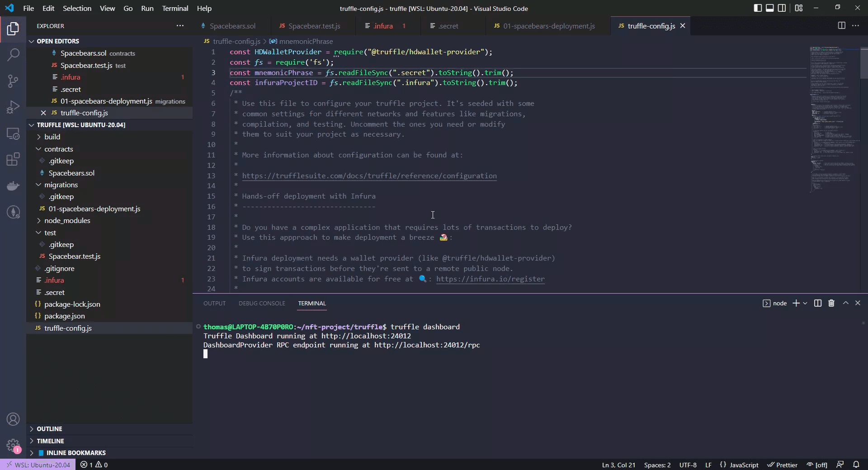Switch to Output panel tab
The height and width of the screenshot is (470, 868).
point(214,303)
